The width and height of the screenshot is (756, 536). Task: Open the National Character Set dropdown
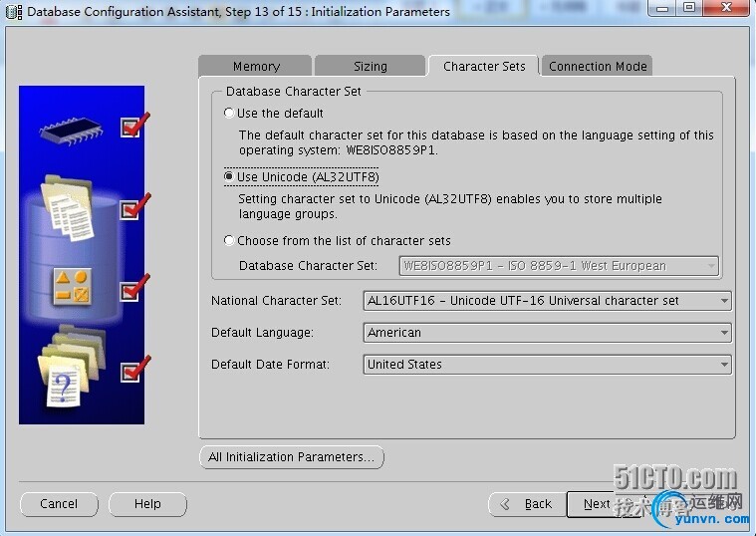tap(547, 301)
